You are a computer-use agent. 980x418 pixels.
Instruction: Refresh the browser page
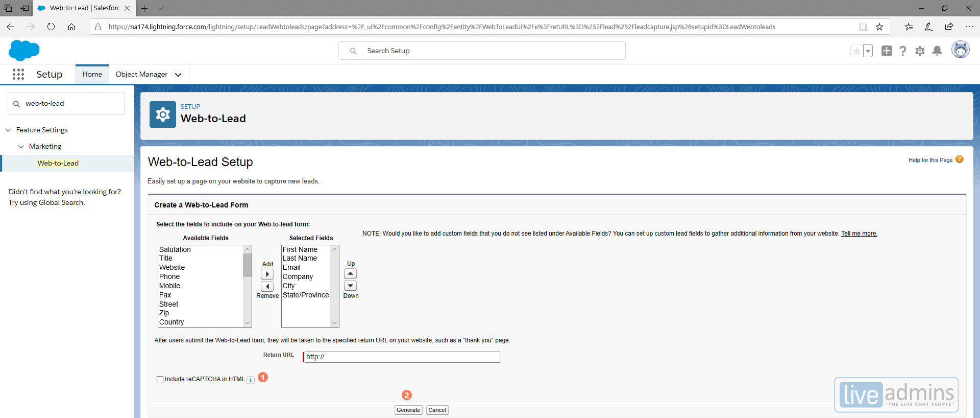click(x=51, y=27)
